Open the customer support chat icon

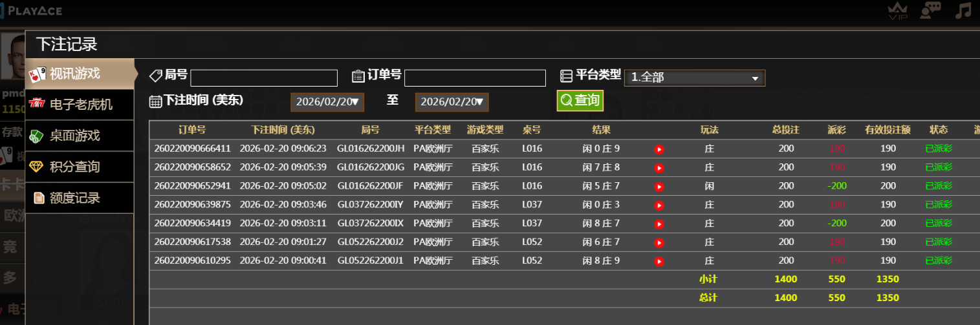point(931,11)
